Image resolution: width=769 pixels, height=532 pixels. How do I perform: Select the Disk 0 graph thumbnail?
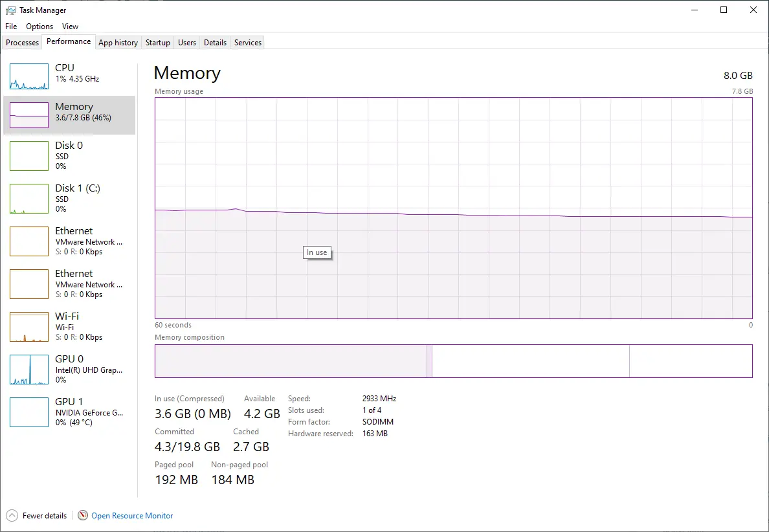(29, 156)
